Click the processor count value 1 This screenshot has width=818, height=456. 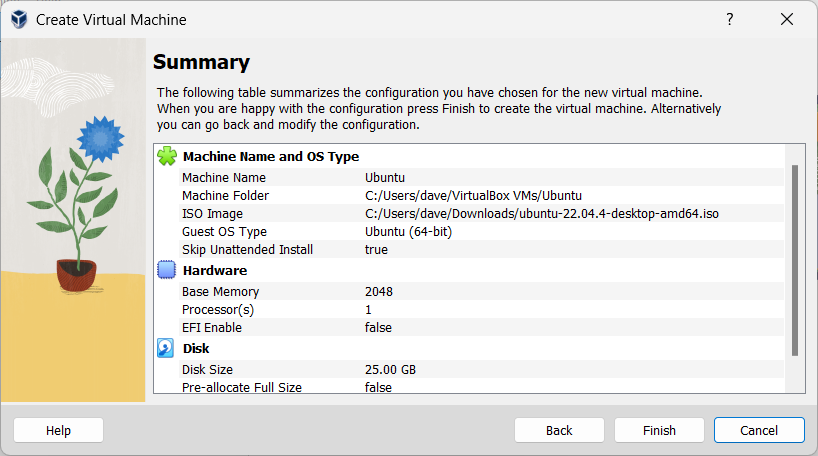click(x=368, y=310)
